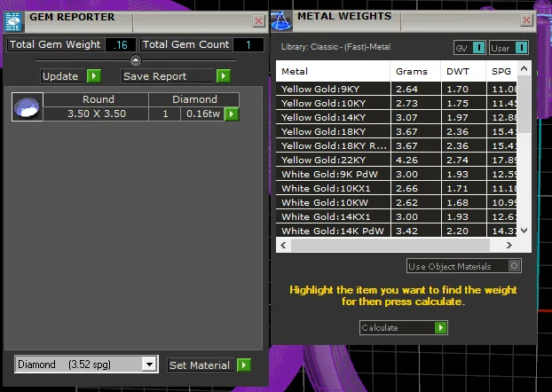Image resolution: width=552 pixels, height=392 pixels.
Task: Click the 4.26 grams value for 22KY
Action: 415,161
